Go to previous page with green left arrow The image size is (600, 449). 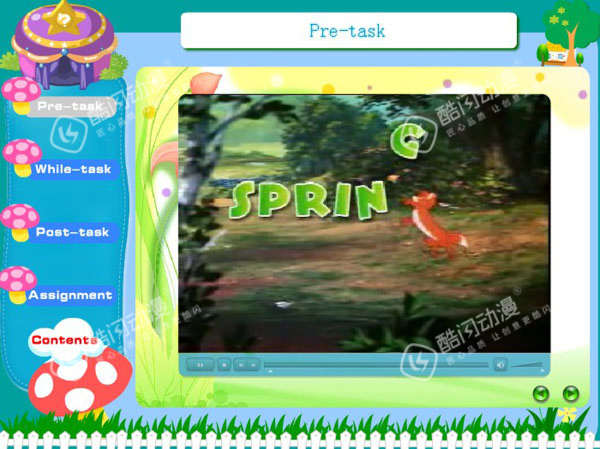tap(541, 393)
